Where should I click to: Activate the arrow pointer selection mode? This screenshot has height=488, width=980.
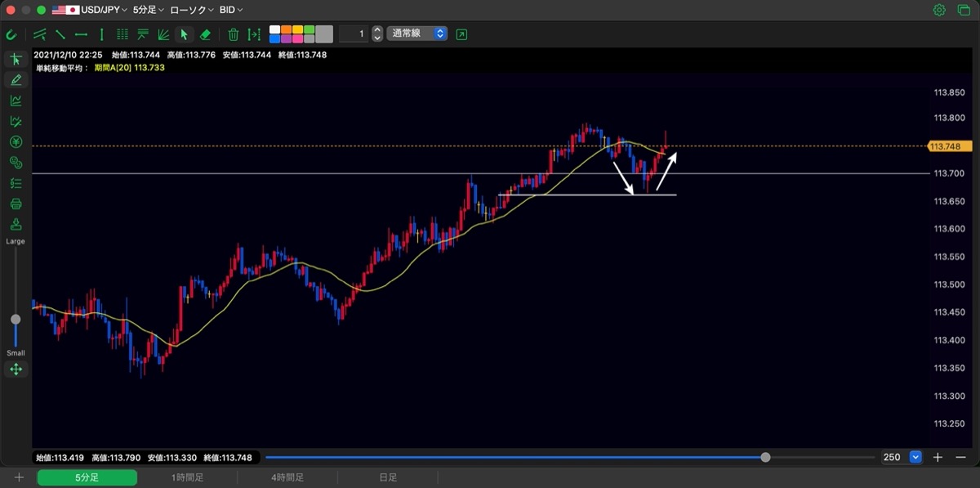(x=185, y=34)
